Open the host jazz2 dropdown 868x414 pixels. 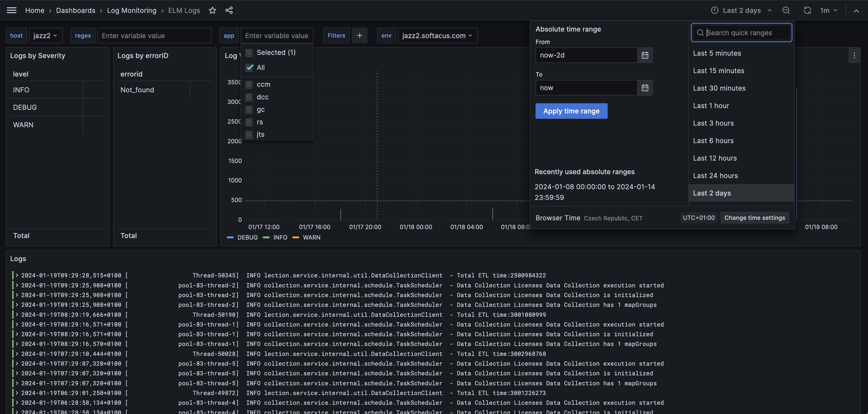coord(45,35)
